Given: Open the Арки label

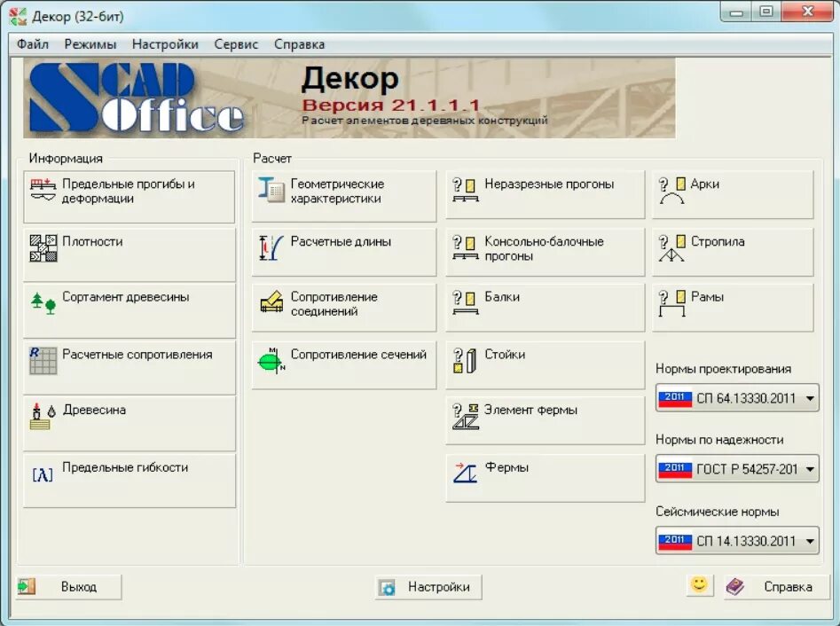Looking at the screenshot, I should point(704,184).
